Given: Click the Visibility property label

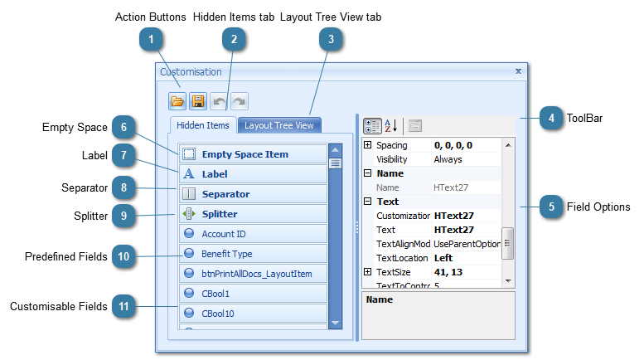Looking at the screenshot, I should (392, 159).
